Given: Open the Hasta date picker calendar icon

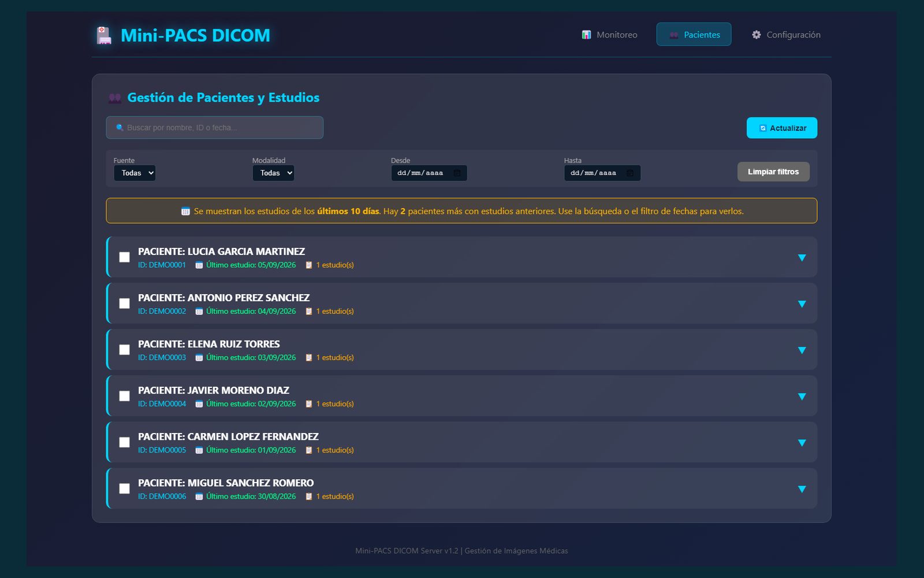Looking at the screenshot, I should point(630,173).
